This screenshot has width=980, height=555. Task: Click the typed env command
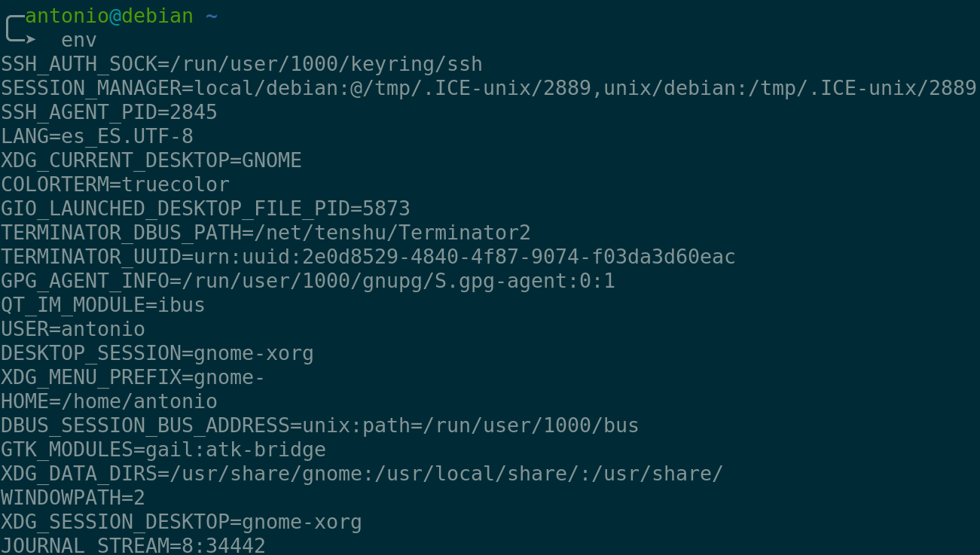[x=78, y=40]
